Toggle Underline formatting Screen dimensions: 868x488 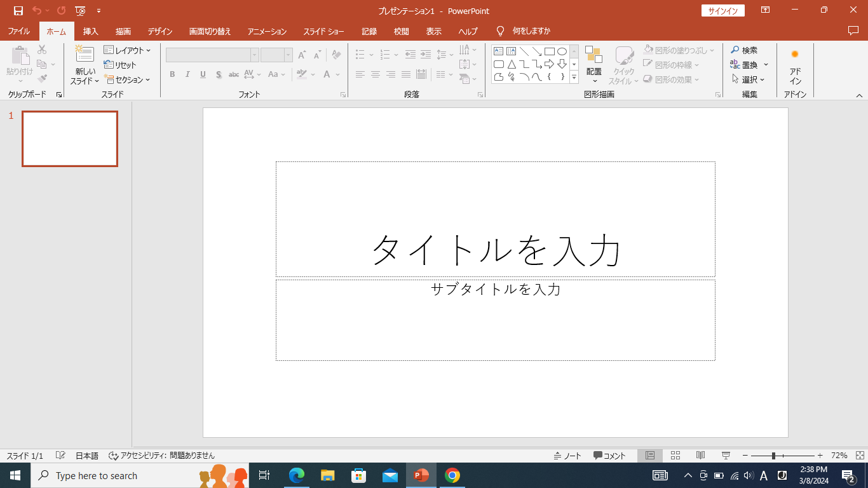pos(203,74)
